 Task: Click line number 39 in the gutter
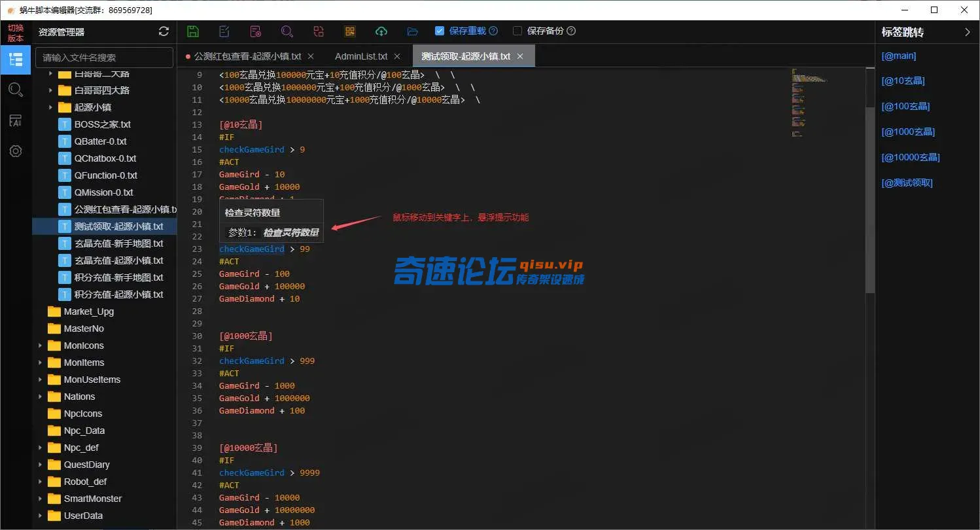click(x=197, y=448)
